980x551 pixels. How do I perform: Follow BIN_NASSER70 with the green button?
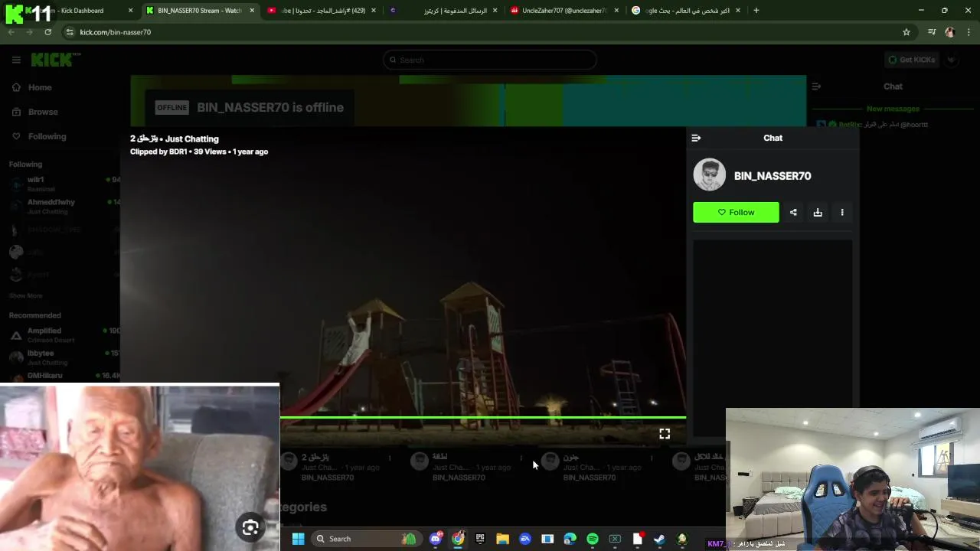click(x=736, y=213)
